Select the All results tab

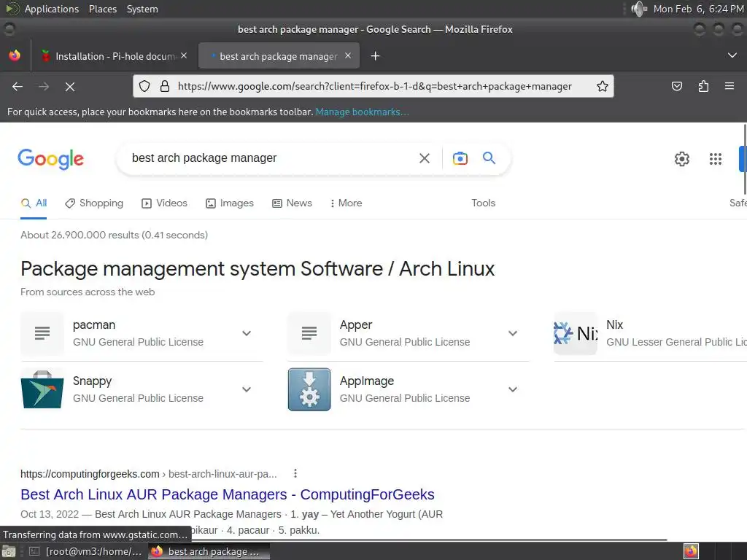34,203
